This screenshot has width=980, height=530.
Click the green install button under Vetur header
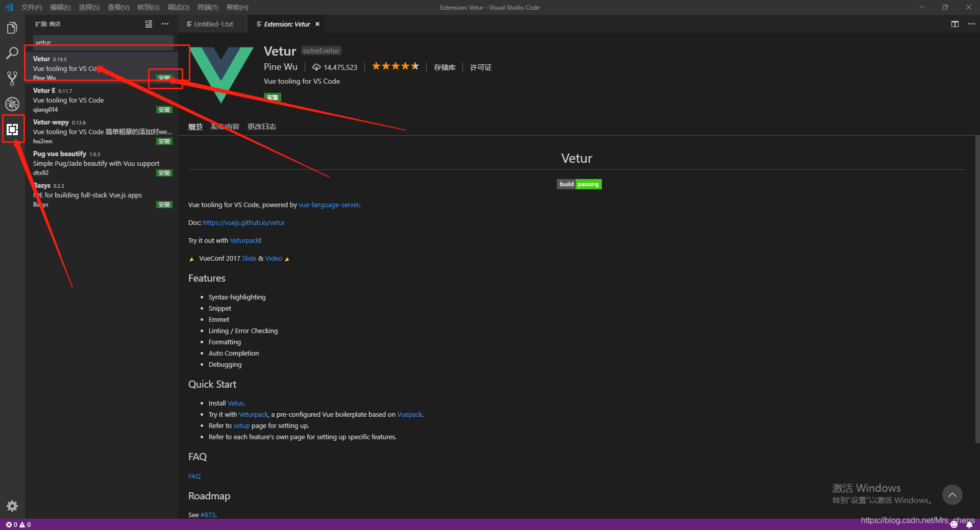[x=272, y=97]
